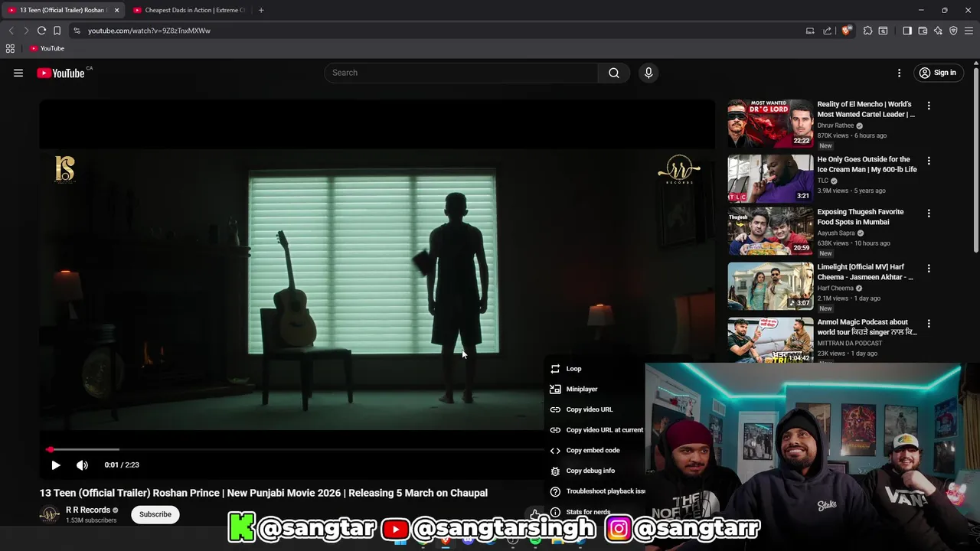Open Brave VPN shield icon

click(953, 31)
